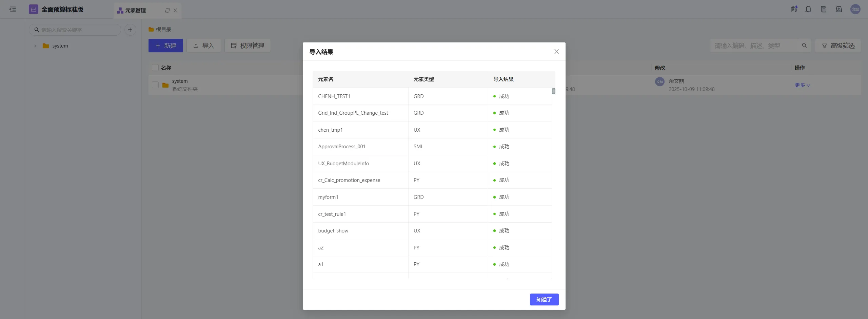Check the system folder row checkbox
This screenshot has width=868, height=319.
pyautogui.click(x=155, y=85)
